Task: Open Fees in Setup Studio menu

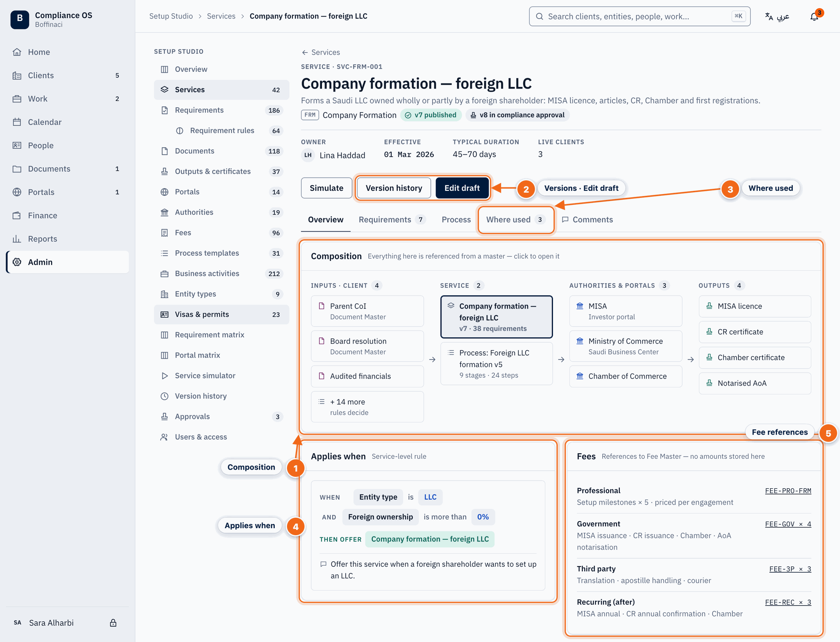Action: 222,232
